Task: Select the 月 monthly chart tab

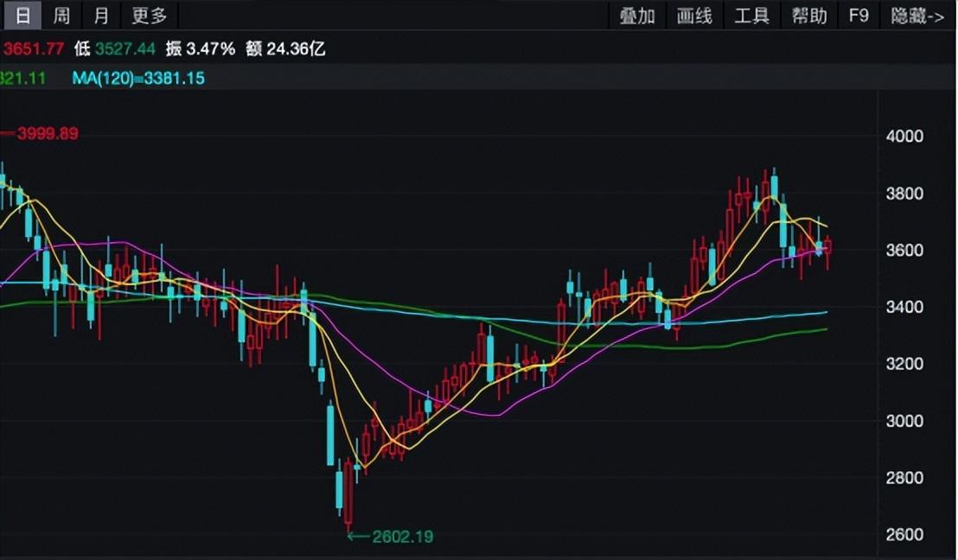Action: point(101,16)
